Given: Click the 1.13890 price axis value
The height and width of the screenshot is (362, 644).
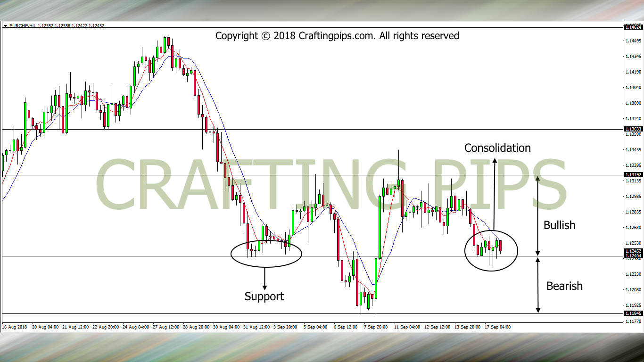Looking at the screenshot, I should pyautogui.click(x=632, y=103).
